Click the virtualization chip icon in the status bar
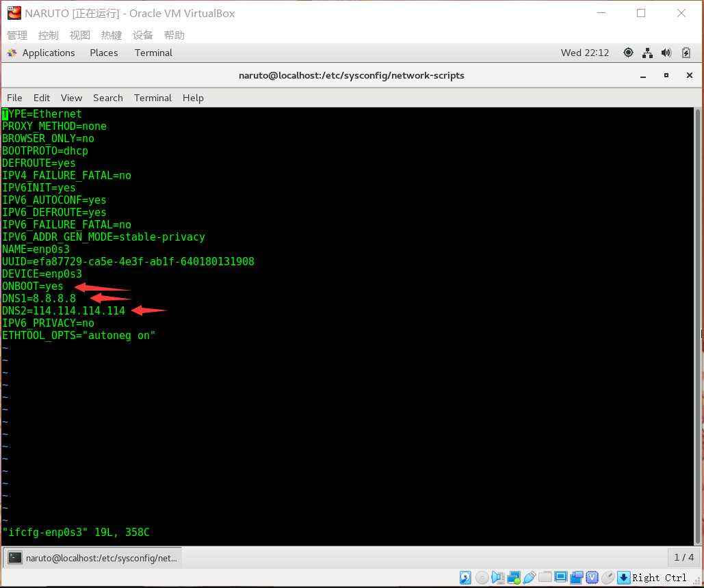704x588 pixels. pos(592,577)
